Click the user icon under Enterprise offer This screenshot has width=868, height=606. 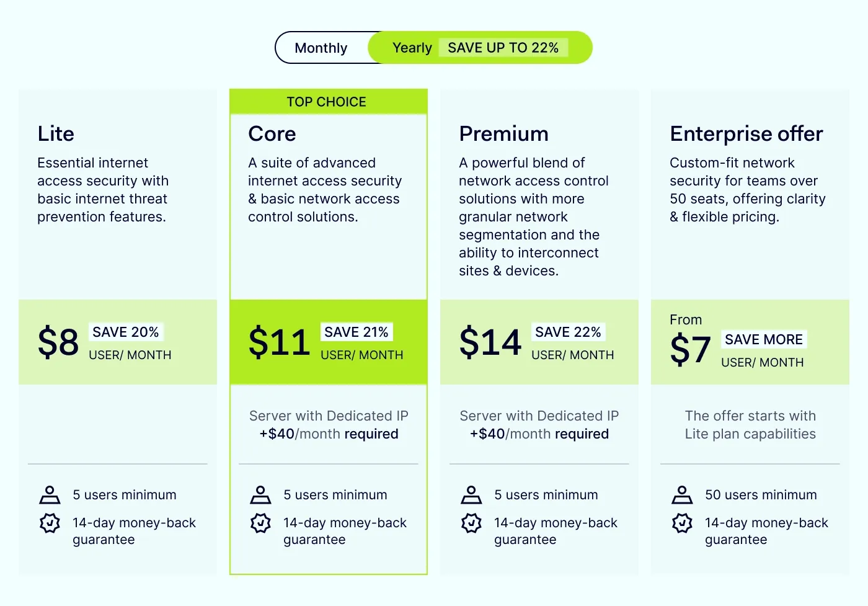click(x=682, y=494)
